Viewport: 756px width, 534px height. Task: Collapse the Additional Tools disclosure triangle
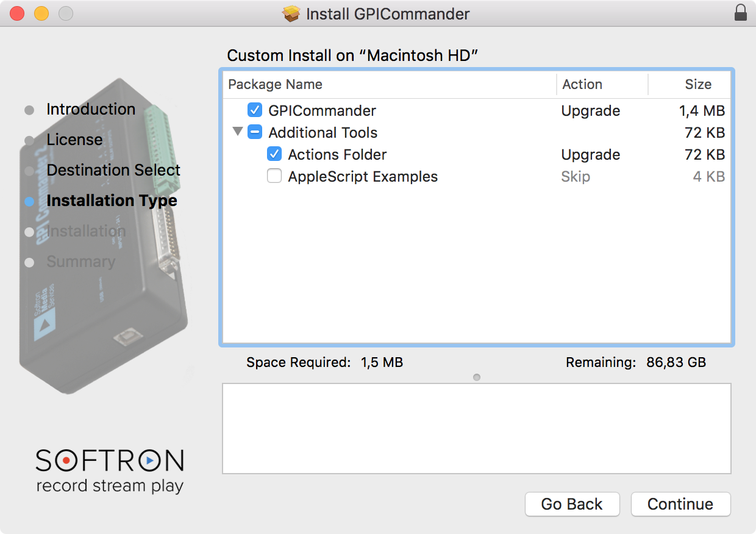tap(238, 132)
